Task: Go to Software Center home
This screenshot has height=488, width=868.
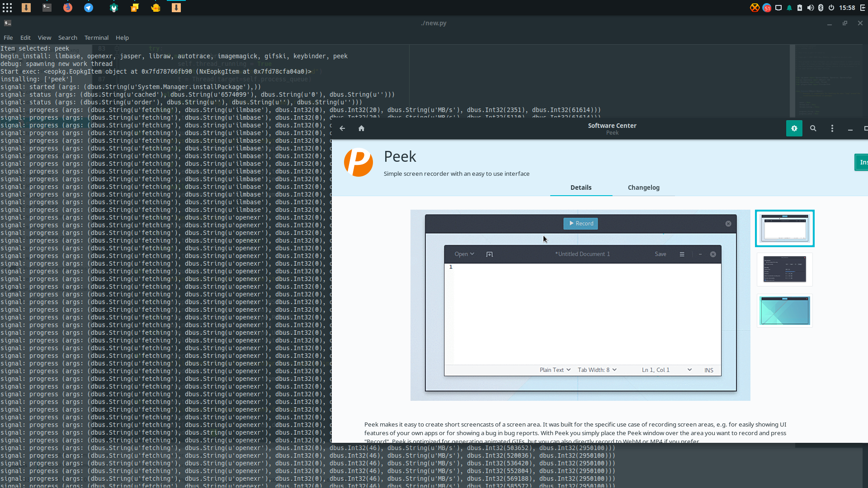Action: coord(361,128)
